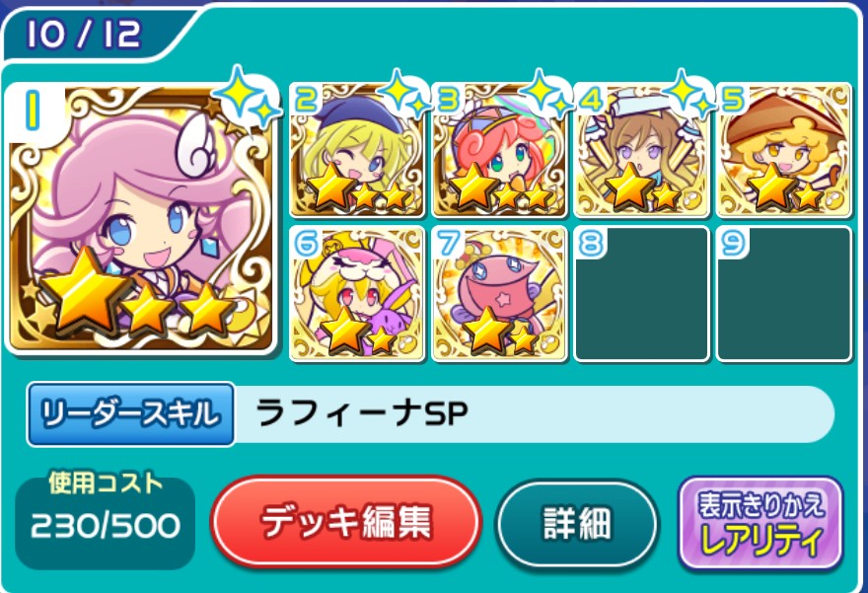Tap the three gold stars on the leader card

coord(138,296)
